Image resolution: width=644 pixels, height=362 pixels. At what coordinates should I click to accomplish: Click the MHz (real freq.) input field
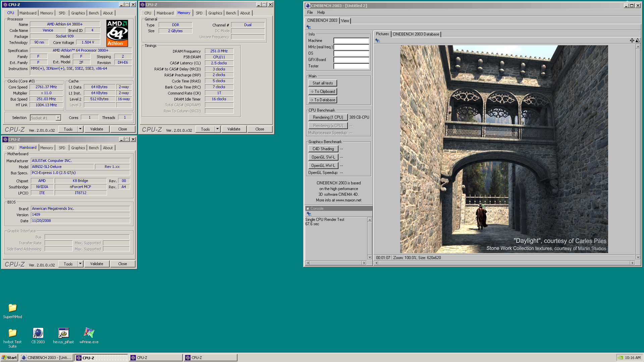(351, 47)
